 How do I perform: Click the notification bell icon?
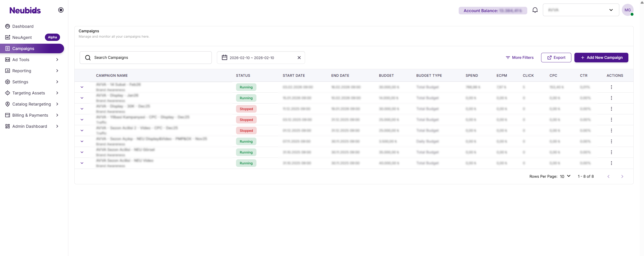[x=535, y=10]
